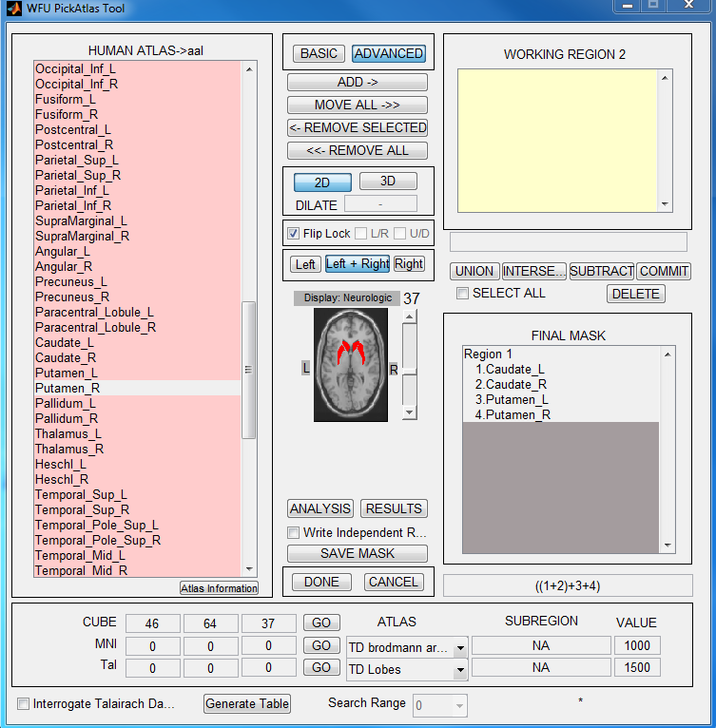
Task: Click the brain slice image display
Action: (x=352, y=365)
